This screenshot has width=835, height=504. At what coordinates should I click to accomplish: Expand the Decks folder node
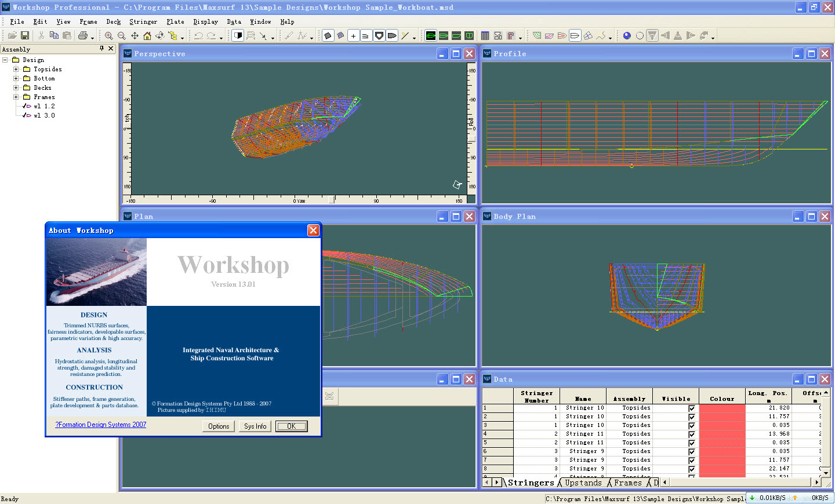pos(16,87)
